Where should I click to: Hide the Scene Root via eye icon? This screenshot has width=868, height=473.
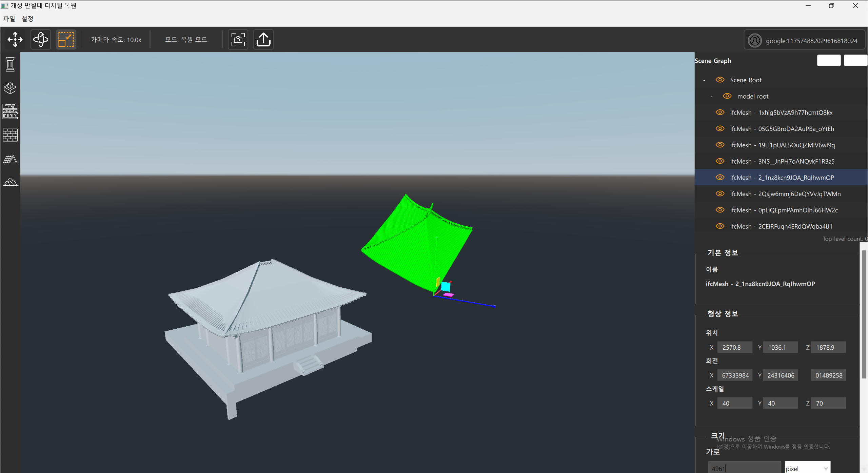point(720,80)
